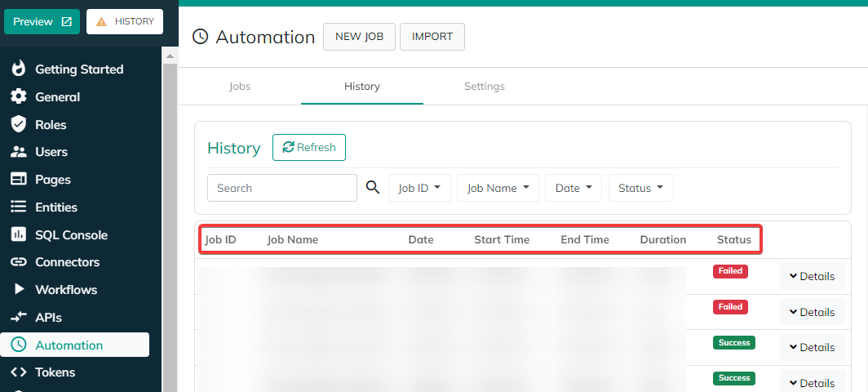Viewport: 868px width, 392px height.
Task: Click the sidebar scrollbar up arrow
Action: [170, 56]
